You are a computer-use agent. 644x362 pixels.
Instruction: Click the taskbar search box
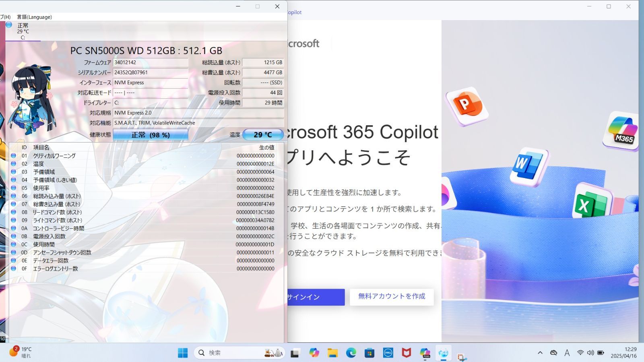(x=240, y=353)
